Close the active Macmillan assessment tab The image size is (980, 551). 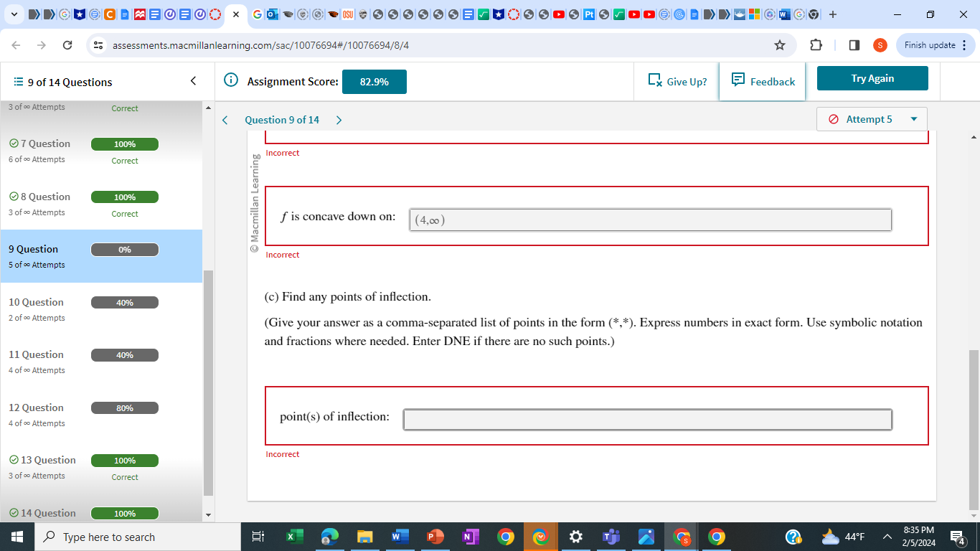tap(235, 14)
